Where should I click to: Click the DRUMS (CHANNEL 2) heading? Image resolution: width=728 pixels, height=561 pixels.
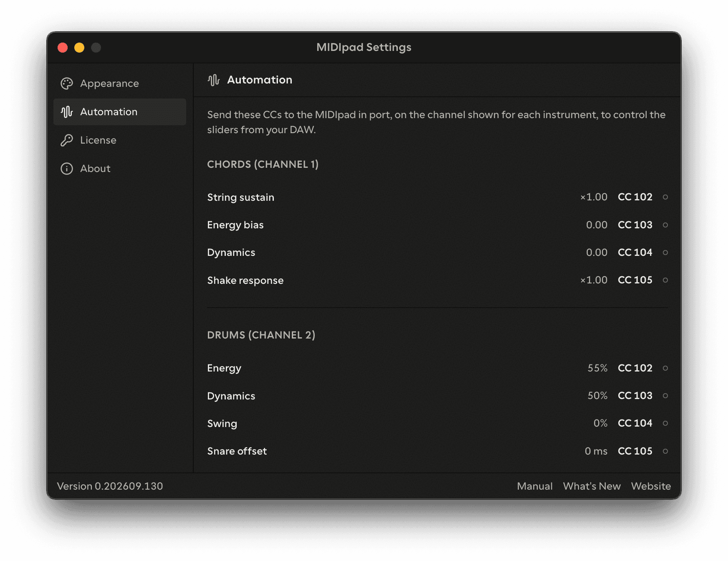[261, 335]
